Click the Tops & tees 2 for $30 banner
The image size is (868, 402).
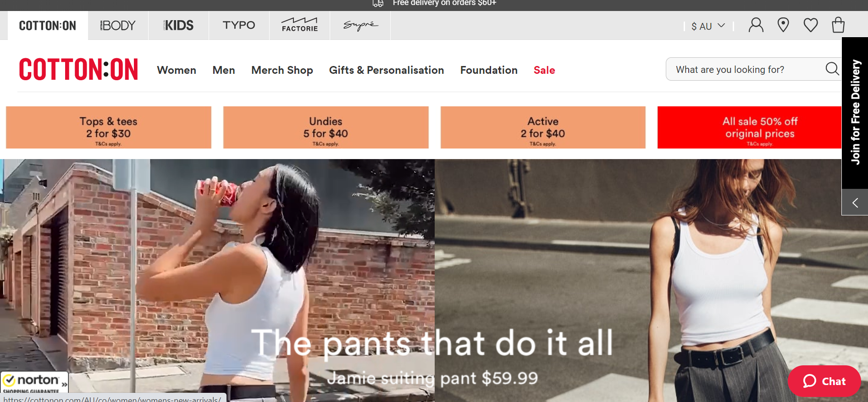pyautogui.click(x=108, y=127)
